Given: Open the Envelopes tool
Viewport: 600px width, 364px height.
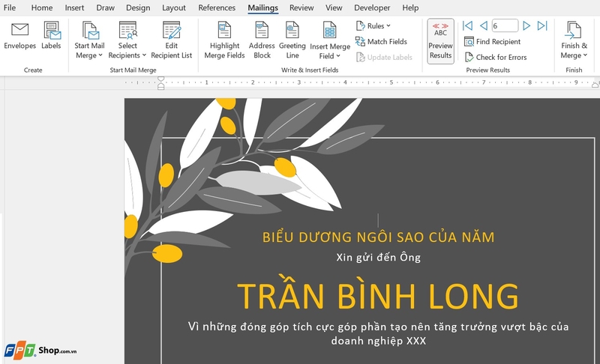Looking at the screenshot, I should pos(20,36).
